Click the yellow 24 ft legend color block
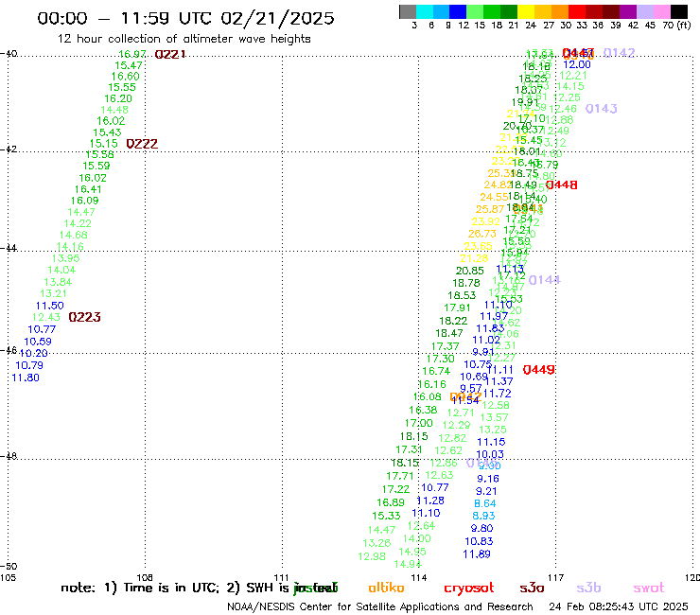This screenshot has width=700, height=615. 525,11
